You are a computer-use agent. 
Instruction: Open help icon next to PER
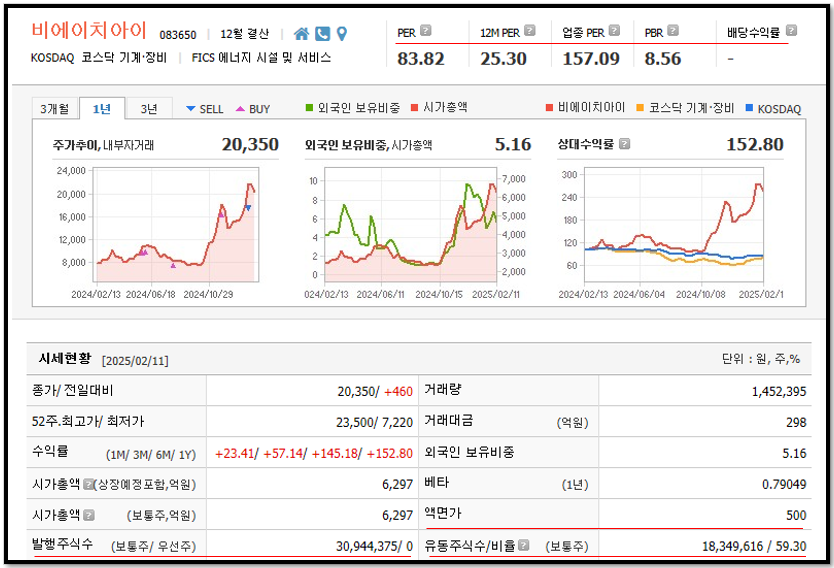(426, 30)
